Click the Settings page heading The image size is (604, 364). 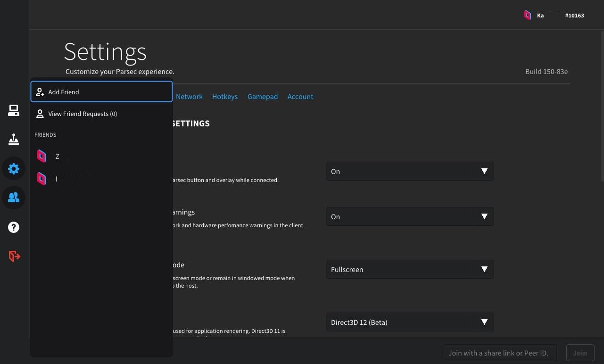105,51
